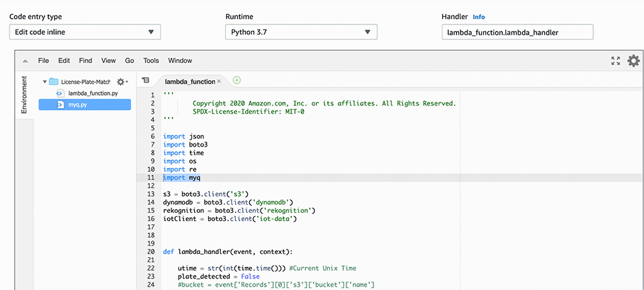Click the rekognition boto3.client line
This screenshot has height=290, width=644.
[x=239, y=210]
